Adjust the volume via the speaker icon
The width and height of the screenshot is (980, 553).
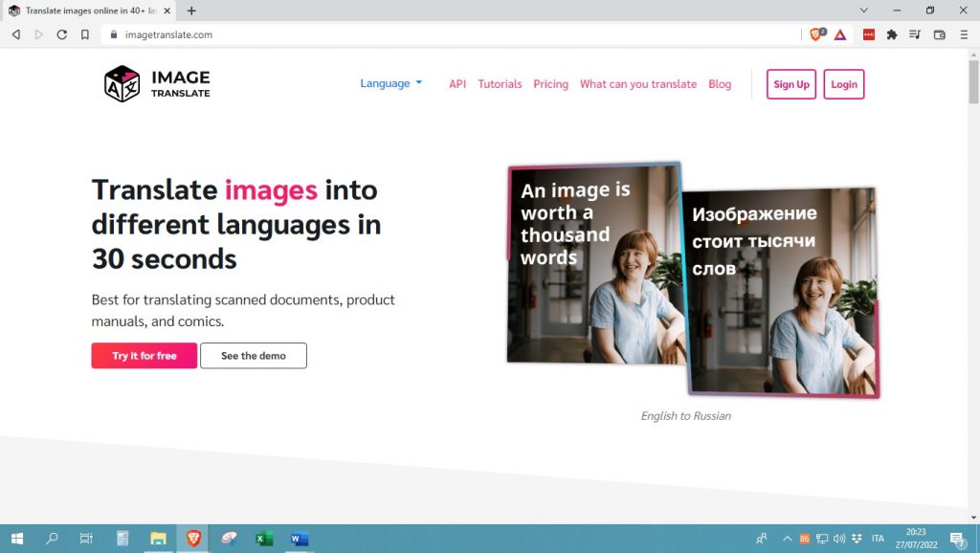pos(840,539)
